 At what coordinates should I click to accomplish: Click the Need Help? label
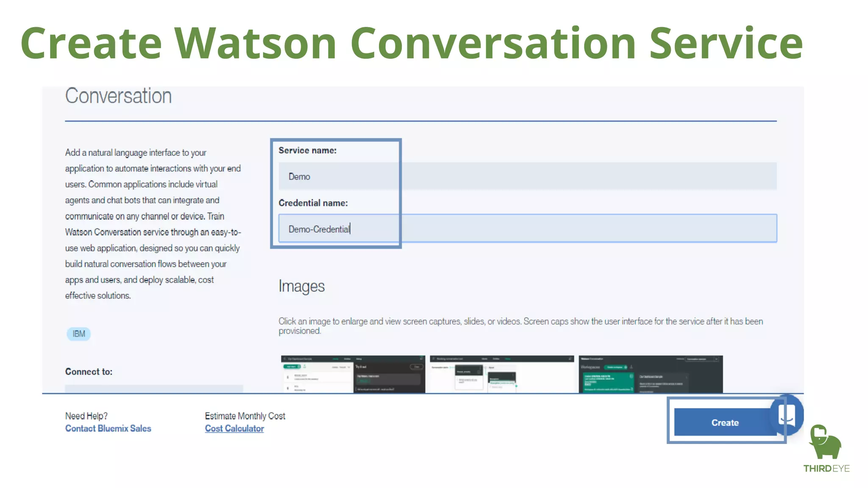coord(86,416)
